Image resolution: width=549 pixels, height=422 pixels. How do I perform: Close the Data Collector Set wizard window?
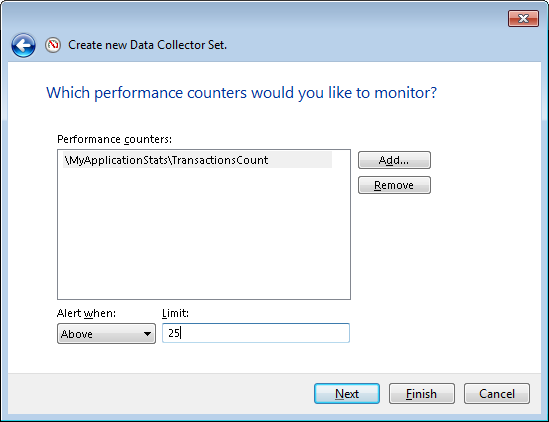click(x=523, y=18)
